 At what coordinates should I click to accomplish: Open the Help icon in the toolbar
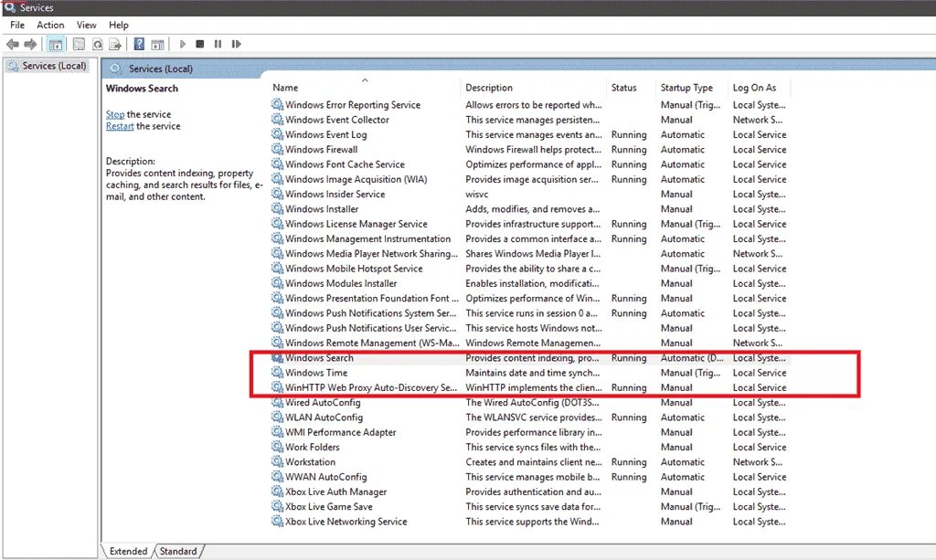point(139,44)
